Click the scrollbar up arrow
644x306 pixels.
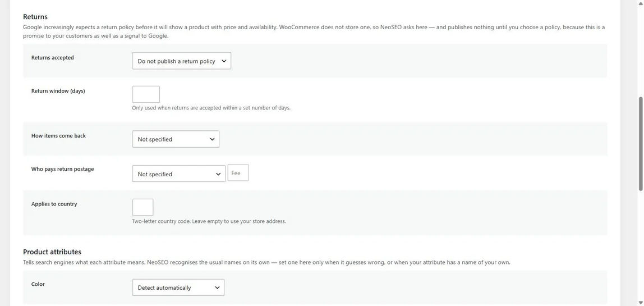(x=641, y=3)
